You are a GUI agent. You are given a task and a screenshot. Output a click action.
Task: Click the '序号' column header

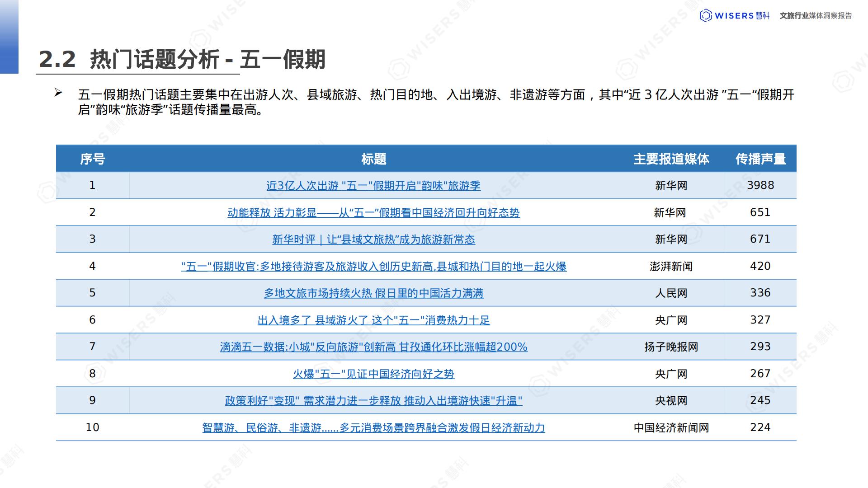[x=92, y=159]
